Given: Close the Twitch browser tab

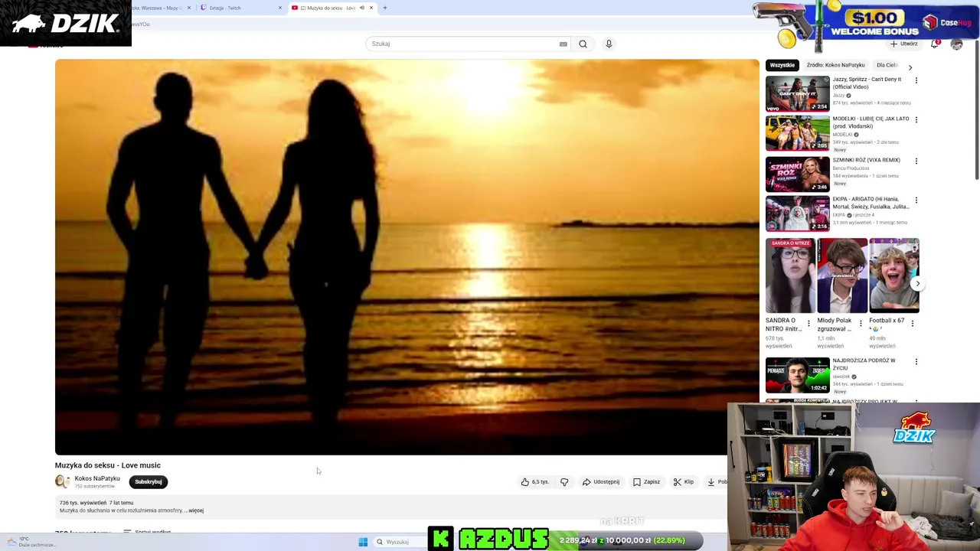Looking at the screenshot, I should [279, 8].
